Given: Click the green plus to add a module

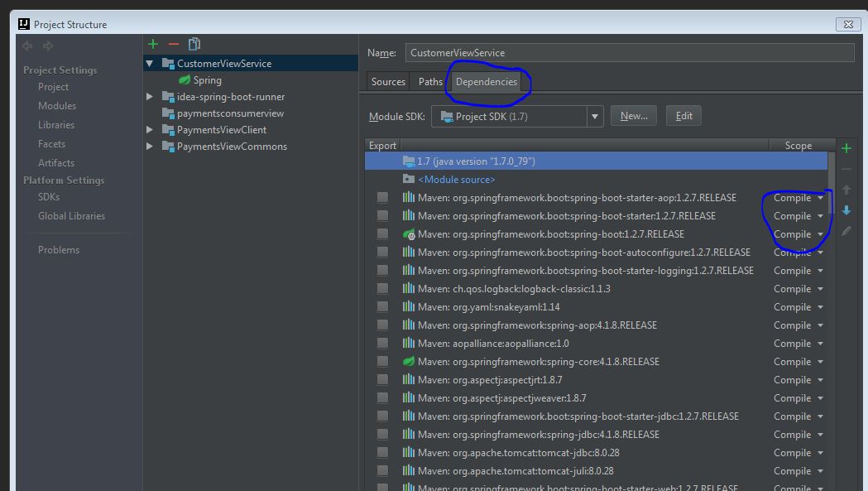Looking at the screenshot, I should point(153,44).
